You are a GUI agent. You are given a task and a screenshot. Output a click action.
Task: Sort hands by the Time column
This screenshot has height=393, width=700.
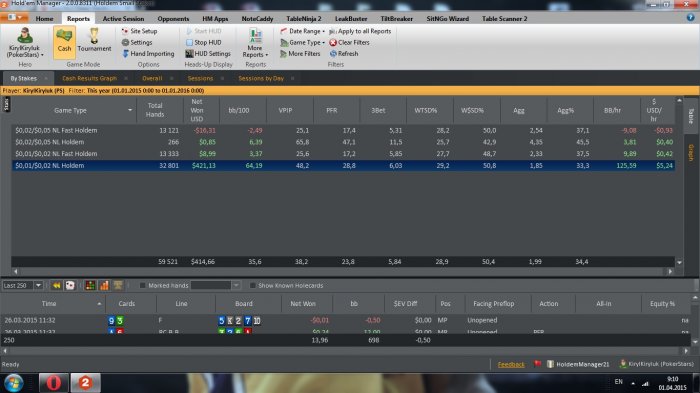(x=49, y=303)
